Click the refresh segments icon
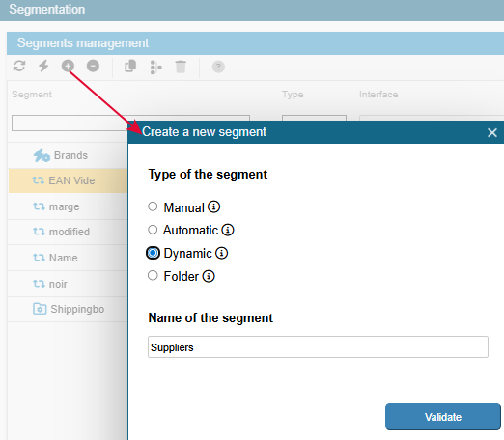 [x=19, y=67]
